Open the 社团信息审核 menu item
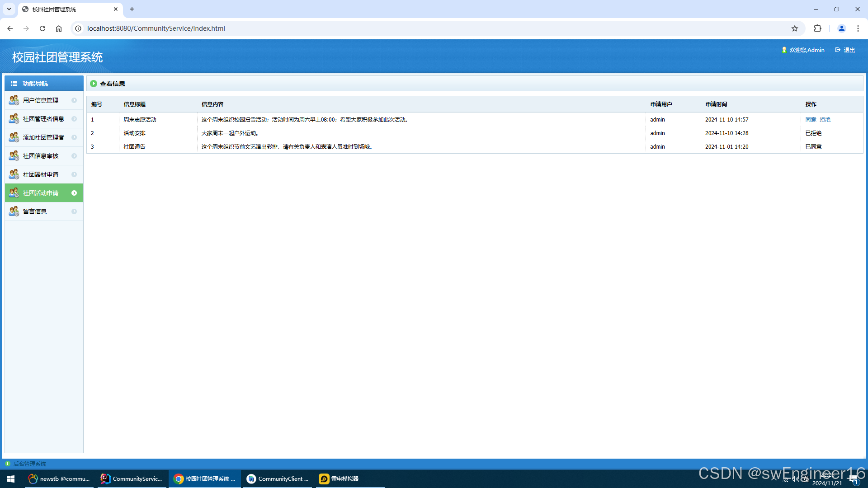This screenshot has height=488, width=868. click(41, 156)
